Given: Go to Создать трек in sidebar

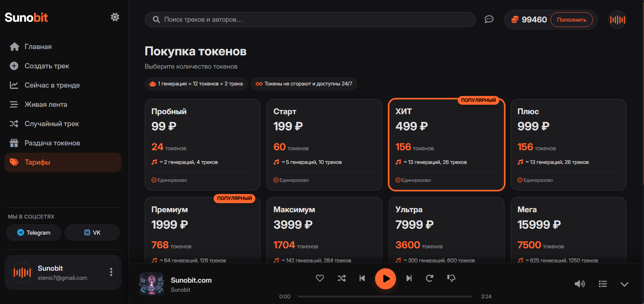Looking at the screenshot, I should pyautogui.click(x=47, y=66).
